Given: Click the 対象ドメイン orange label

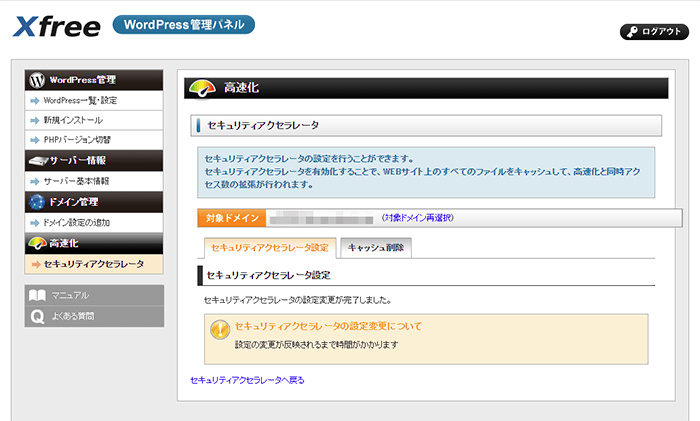Looking at the screenshot, I should click(232, 218).
